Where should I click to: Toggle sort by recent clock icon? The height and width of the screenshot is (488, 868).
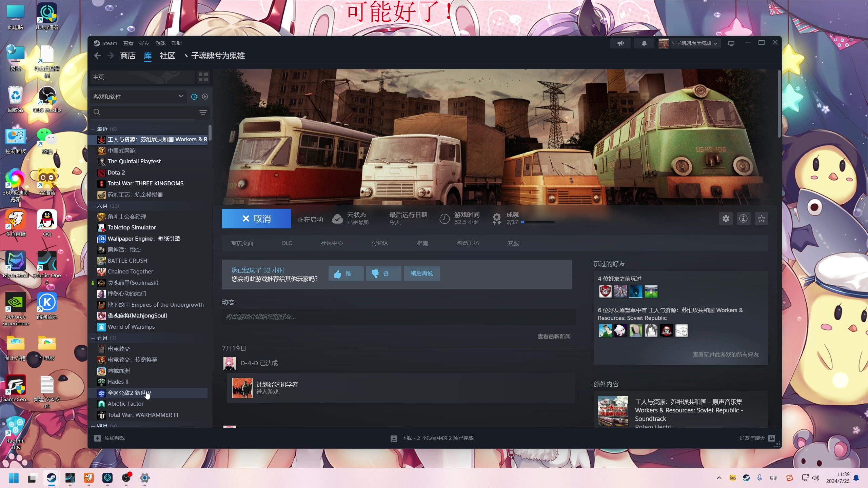pyautogui.click(x=194, y=97)
